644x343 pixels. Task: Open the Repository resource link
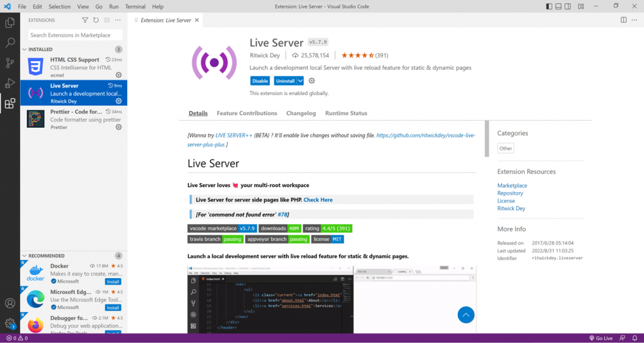click(x=510, y=193)
